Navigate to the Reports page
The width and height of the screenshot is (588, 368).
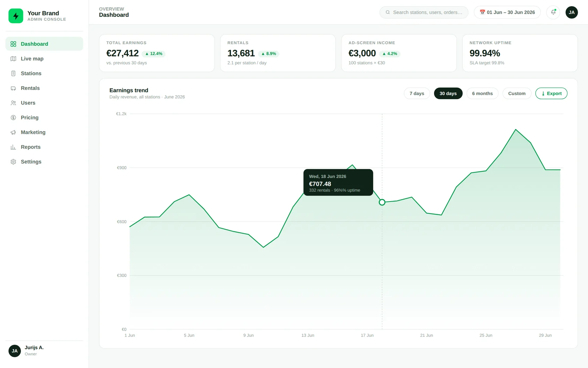click(44, 147)
